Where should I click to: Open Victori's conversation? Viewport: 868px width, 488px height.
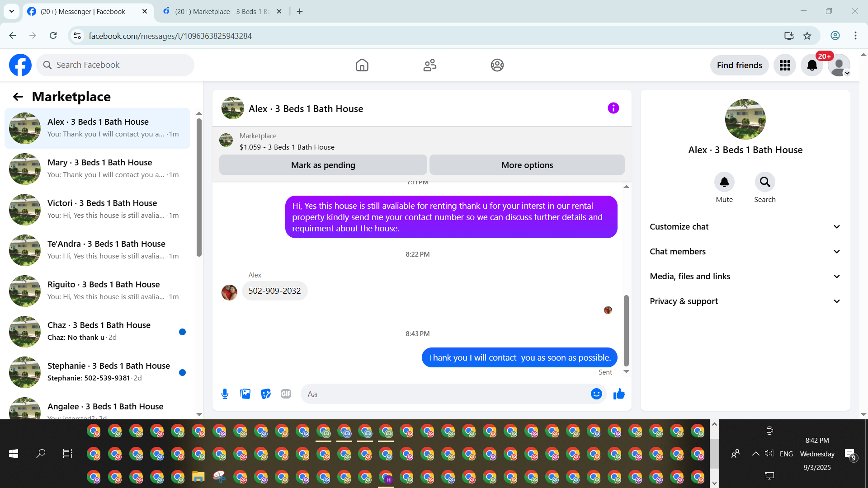click(x=97, y=210)
